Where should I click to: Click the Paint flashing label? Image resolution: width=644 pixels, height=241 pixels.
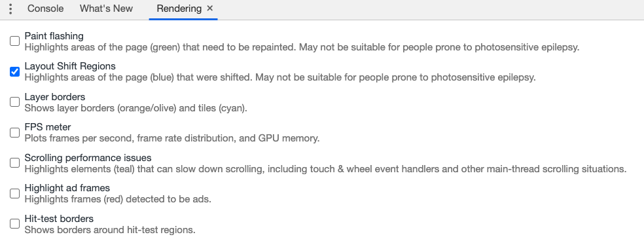click(x=54, y=36)
